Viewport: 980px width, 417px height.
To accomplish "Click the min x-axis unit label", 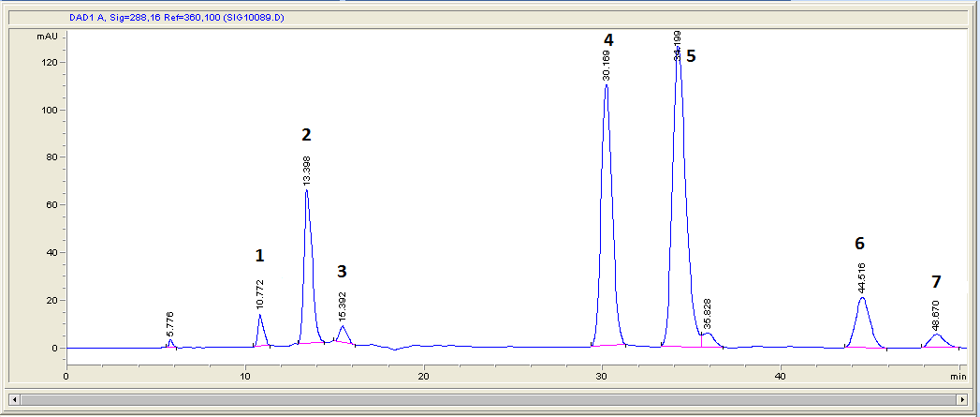I will pyautogui.click(x=958, y=376).
